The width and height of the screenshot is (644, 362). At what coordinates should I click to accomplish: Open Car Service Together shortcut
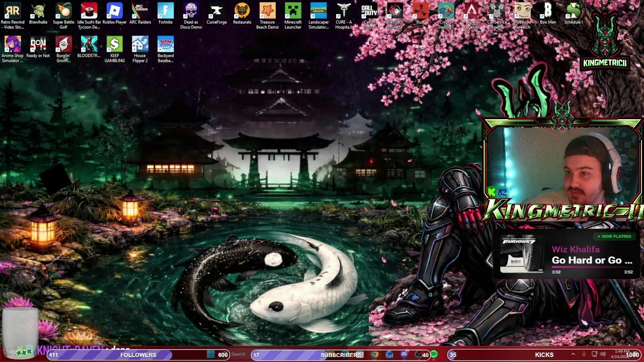click(497, 16)
